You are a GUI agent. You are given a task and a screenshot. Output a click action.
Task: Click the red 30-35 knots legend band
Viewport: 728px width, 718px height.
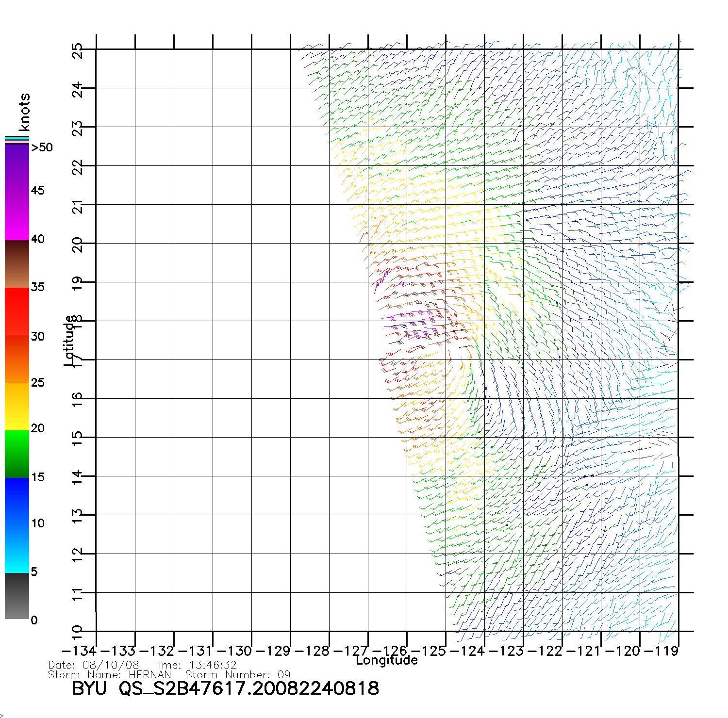17,311
